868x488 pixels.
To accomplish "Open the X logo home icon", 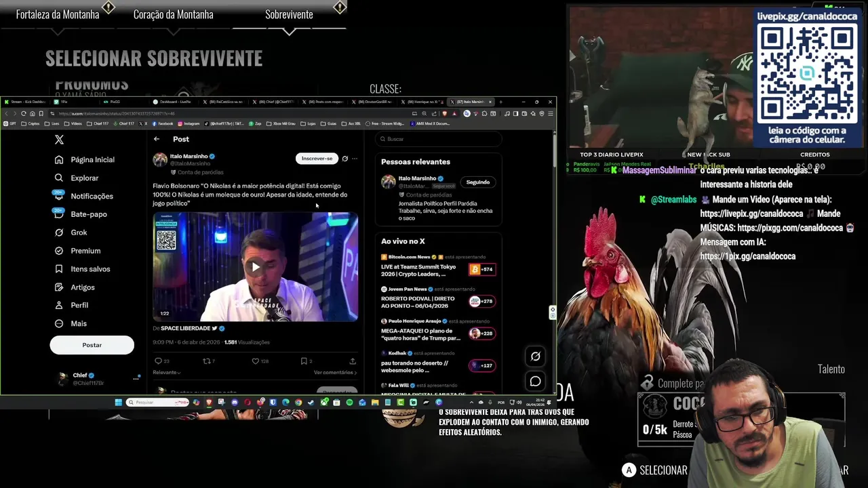I will click(59, 140).
